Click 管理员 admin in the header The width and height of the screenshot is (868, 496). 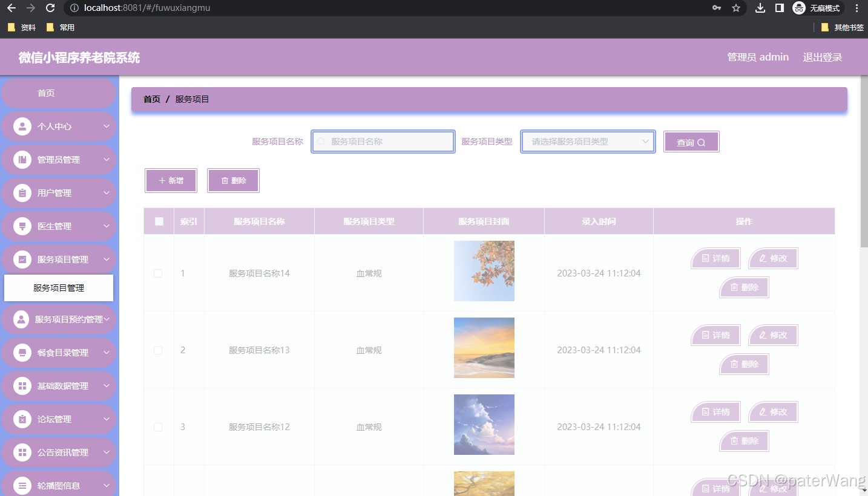(758, 57)
